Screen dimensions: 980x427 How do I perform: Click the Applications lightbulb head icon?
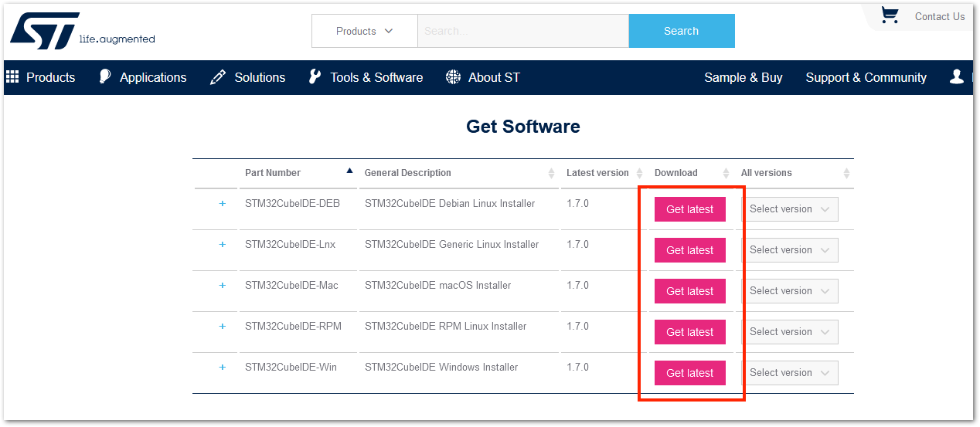point(106,76)
